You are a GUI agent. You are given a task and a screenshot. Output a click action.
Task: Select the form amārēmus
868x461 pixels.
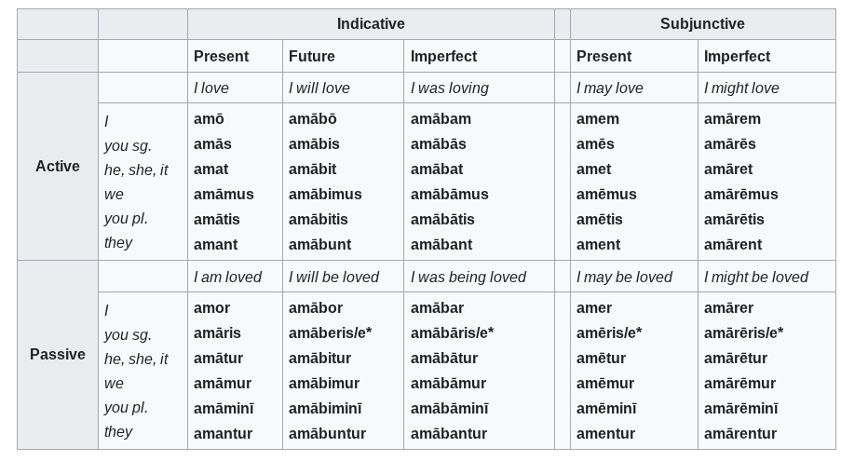coord(740,195)
